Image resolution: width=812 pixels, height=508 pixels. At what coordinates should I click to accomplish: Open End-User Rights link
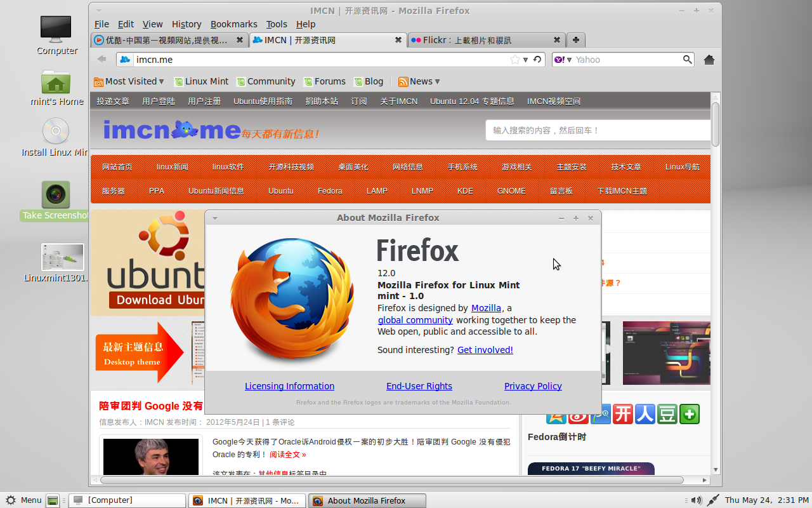click(x=419, y=386)
